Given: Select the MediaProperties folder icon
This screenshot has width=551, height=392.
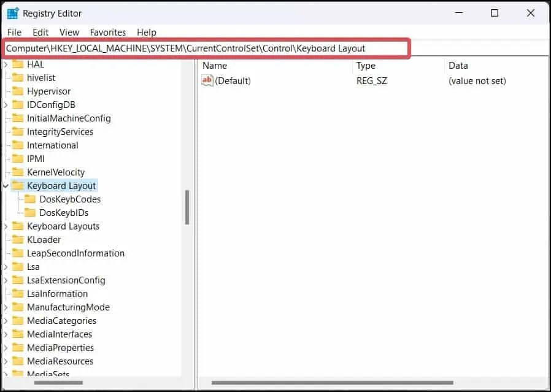Looking at the screenshot, I should 18,347.
